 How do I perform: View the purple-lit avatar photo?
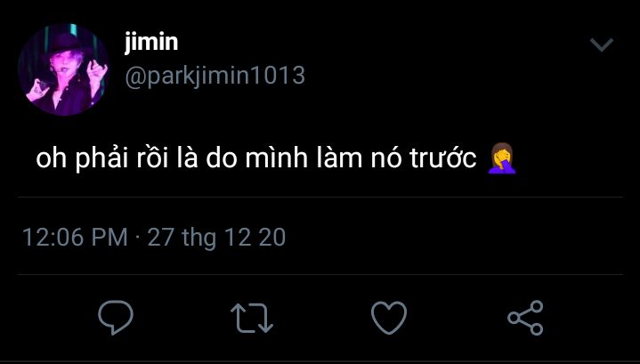(64, 69)
